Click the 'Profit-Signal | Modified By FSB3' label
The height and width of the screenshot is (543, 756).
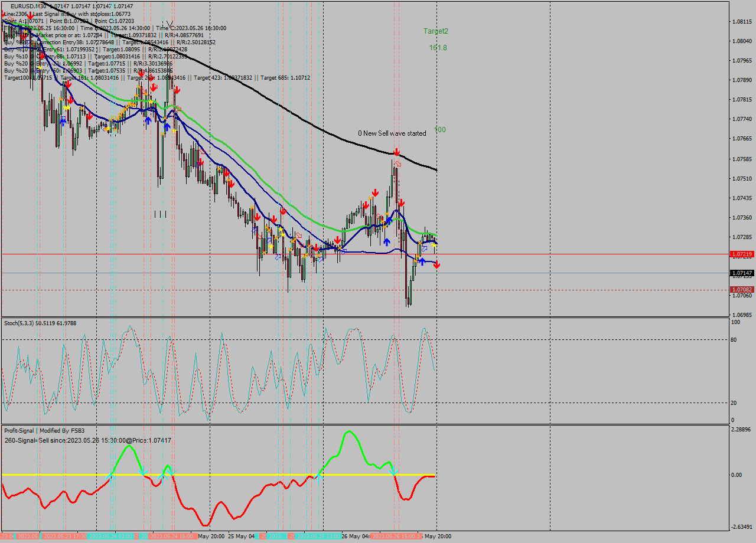coord(44,431)
